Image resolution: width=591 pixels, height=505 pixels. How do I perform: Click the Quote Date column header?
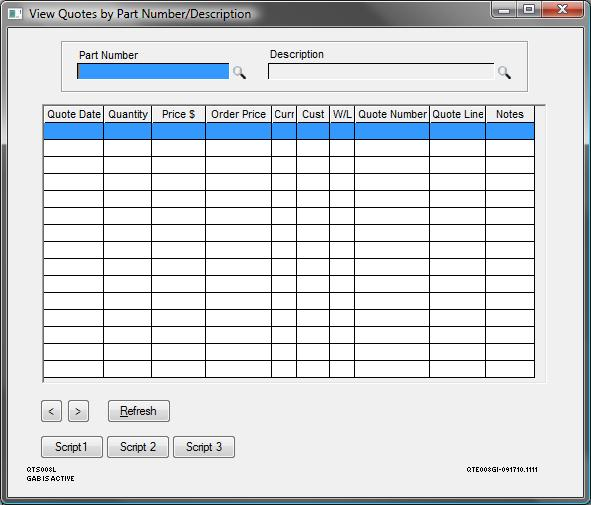tap(73, 114)
